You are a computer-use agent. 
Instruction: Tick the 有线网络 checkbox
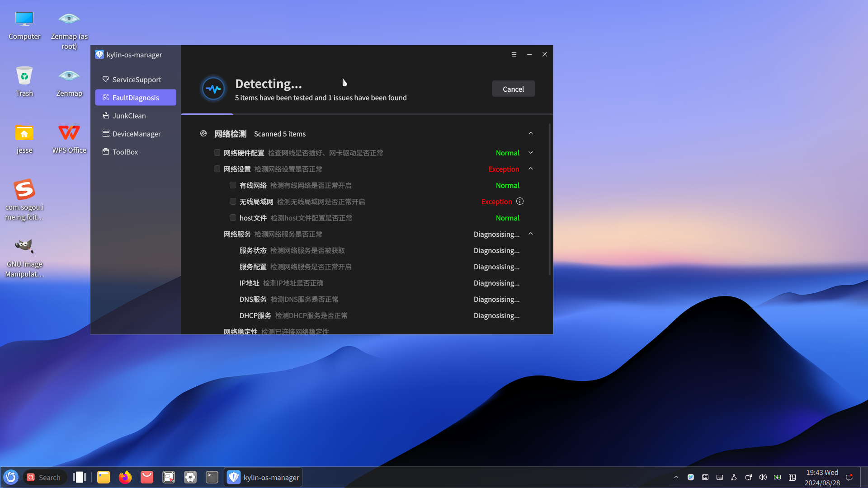(233, 185)
